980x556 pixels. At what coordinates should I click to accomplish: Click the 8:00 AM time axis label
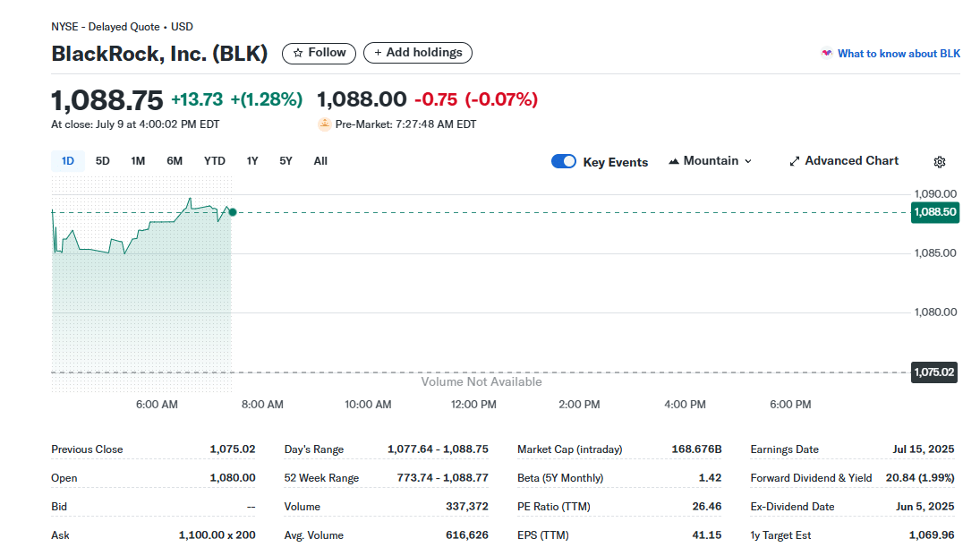262,405
